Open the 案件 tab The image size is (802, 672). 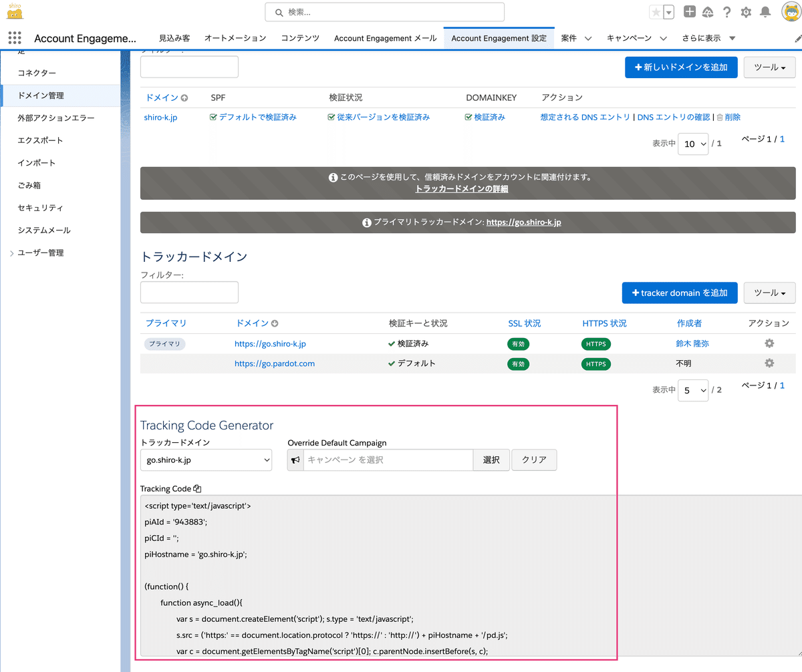[x=569, y=38]
